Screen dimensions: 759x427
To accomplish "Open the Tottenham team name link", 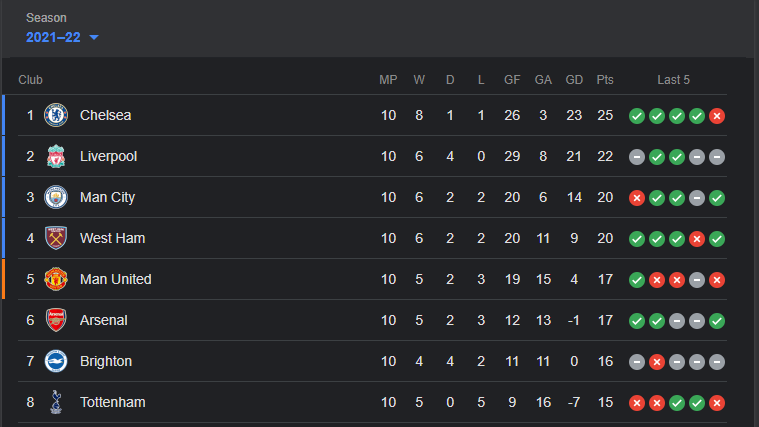I will click(112, 402).
